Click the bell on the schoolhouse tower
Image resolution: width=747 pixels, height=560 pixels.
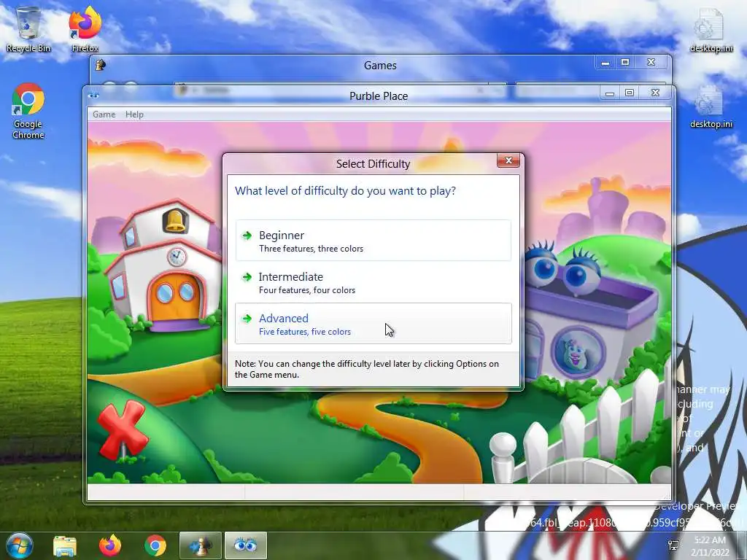(x=174, y=220)
